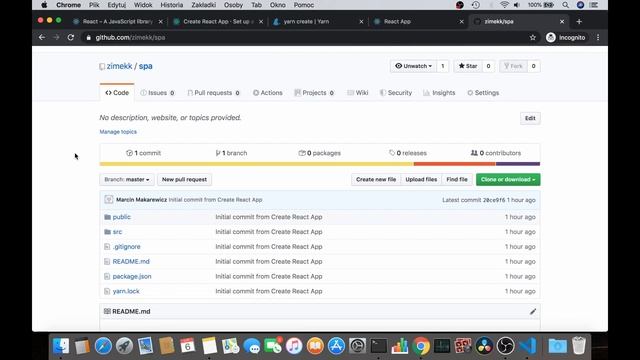Reload the page with refresh icon
Image resolution: width=640 pixels, height=360 pixels.
(71, 37)
